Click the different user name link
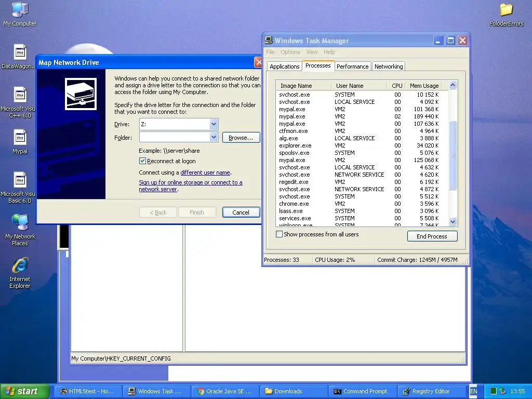 (x=205, y=172)
